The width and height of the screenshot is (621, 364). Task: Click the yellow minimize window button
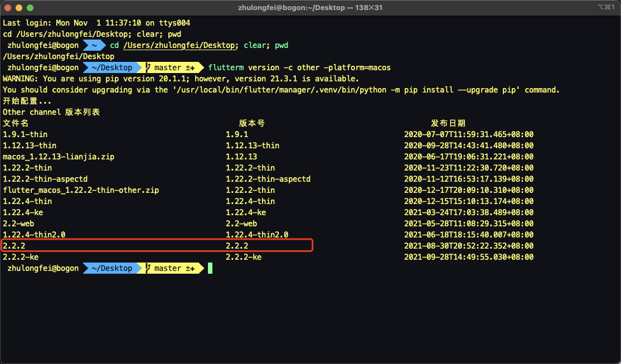18,8
